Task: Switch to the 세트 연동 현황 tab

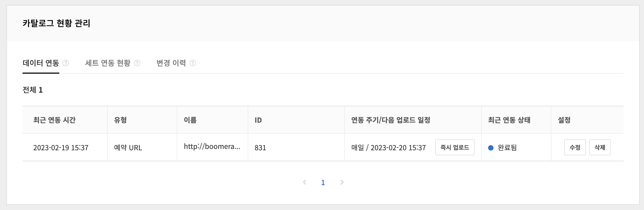Action: pyautogui.click(x=108, y=63)
